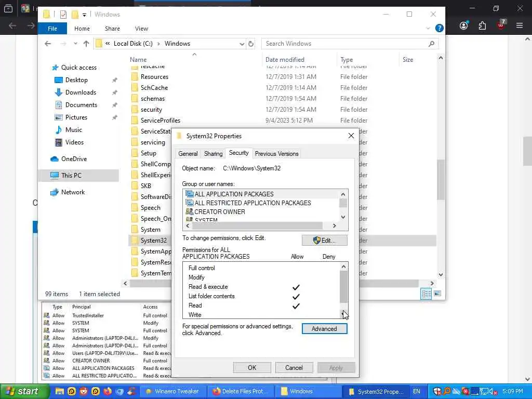Open the General tab in System32 Properties

point(188,154)
